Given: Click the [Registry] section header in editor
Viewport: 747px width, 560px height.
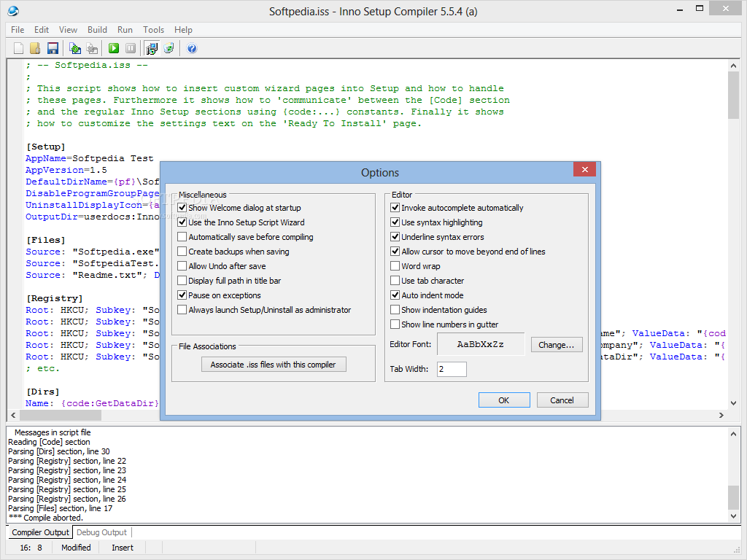Looking at the screenshot, I should tap(54, 298).
